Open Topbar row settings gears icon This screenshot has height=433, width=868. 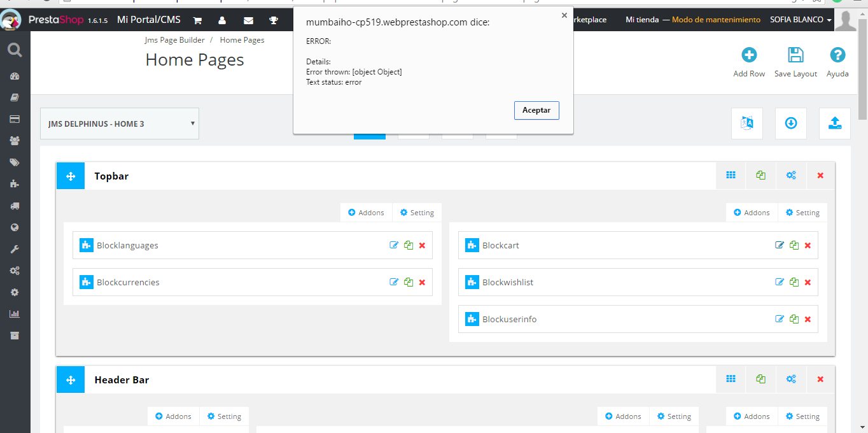point(791,176)
